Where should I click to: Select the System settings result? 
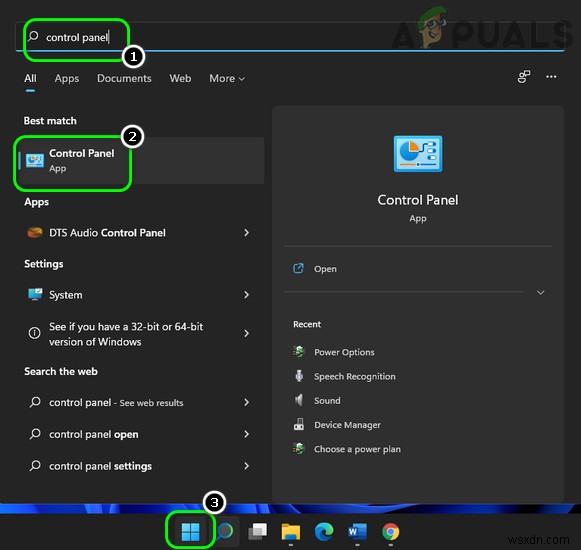click(140, 295)
